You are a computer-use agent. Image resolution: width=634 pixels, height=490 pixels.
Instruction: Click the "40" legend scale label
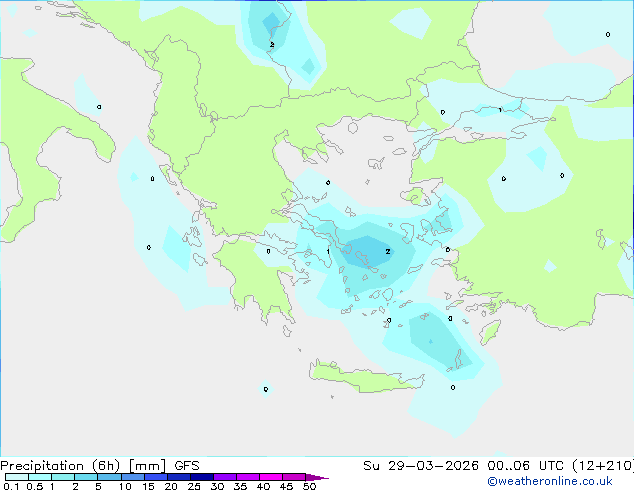coord(263,486)
